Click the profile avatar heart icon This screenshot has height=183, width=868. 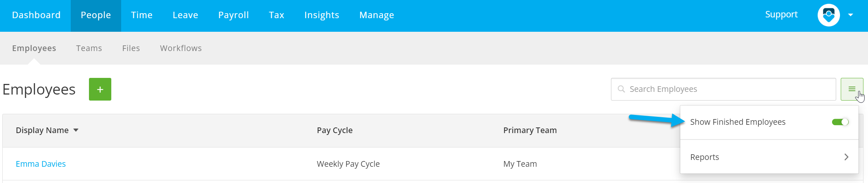pos(829,15)
